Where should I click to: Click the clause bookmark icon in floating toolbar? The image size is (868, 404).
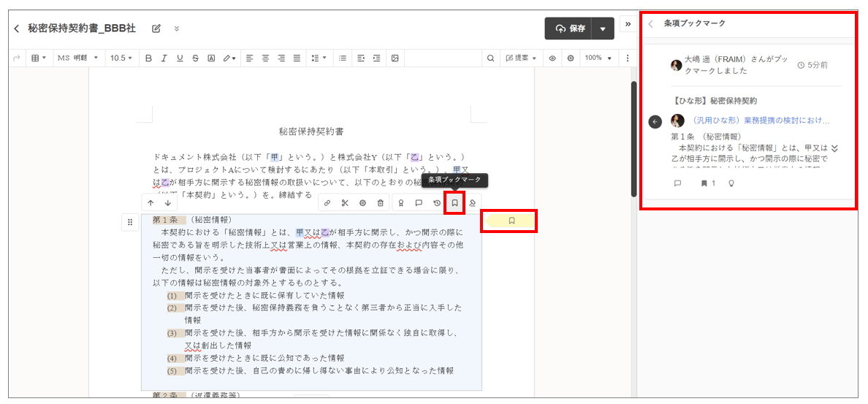pos(454,203)
